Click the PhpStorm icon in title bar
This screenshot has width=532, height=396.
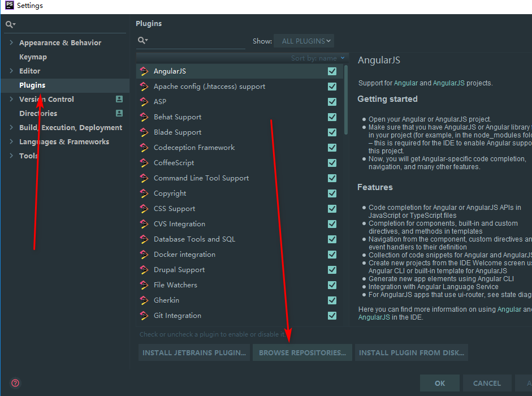pos(9,5)
